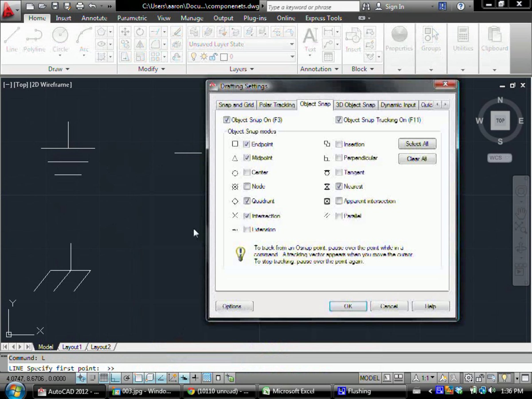Click the Print icon in quick access toolbar

[x=80, y=6]
